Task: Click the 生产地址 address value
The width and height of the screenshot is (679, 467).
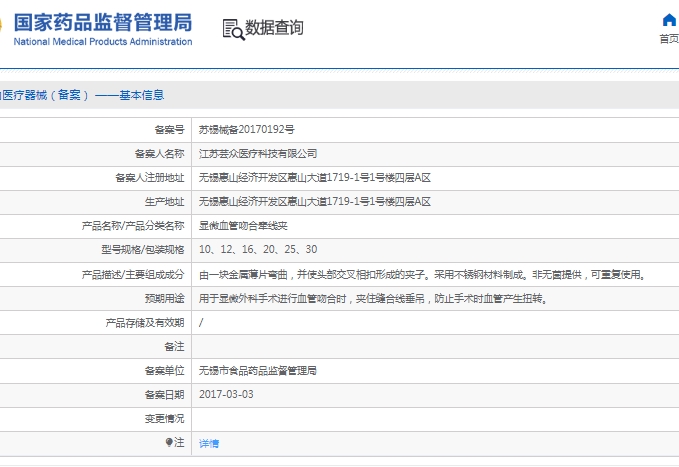Action: coord(315,201)
